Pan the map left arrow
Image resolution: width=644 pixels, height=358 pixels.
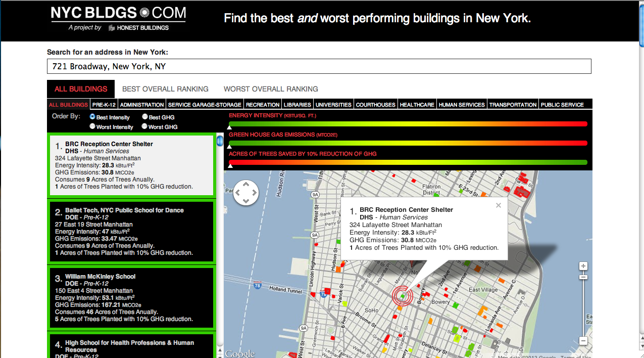pyautogui.click(x=238, y=193)
